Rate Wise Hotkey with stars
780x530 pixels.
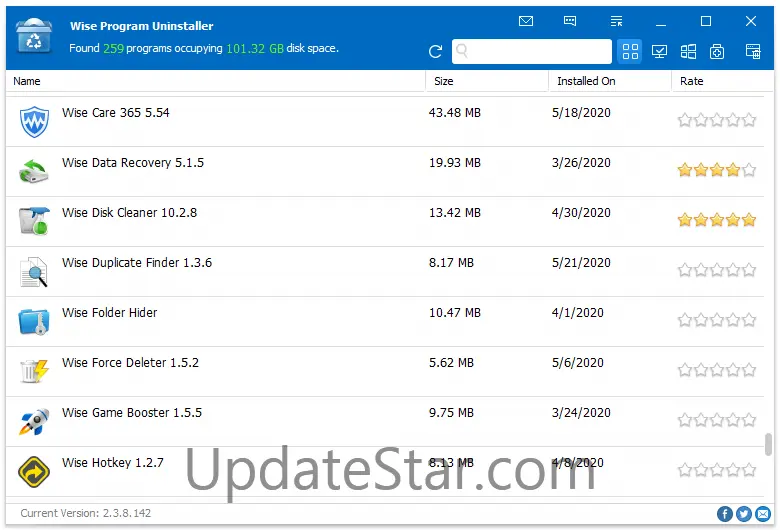[x=717, y=470]
